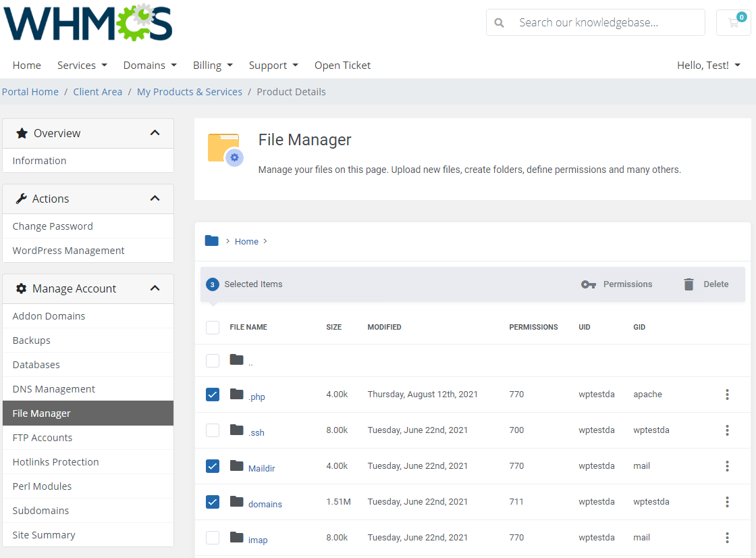
Task: Click the Permissions button
Action: coord(616,284)
